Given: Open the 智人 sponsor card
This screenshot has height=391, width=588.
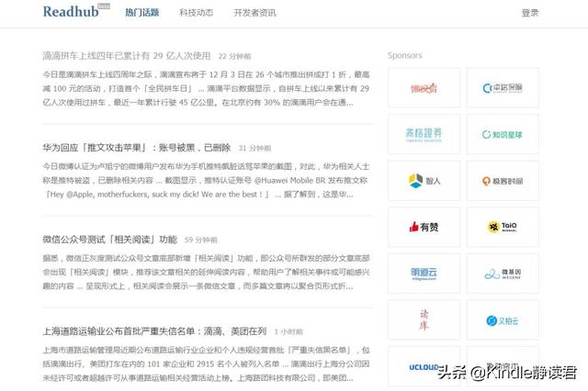Looking at the screenshot, I should (x=424, y=181).
